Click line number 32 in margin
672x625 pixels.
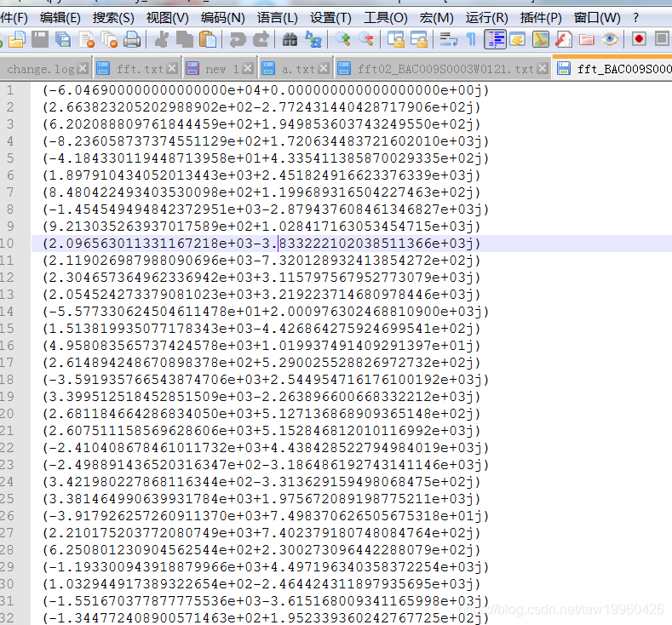pos(7,617)
